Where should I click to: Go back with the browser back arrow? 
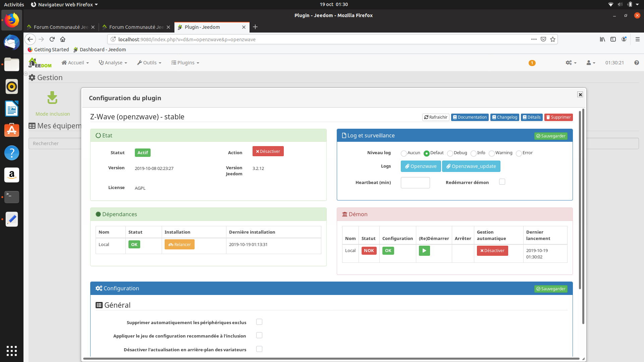tap(30, 39)
